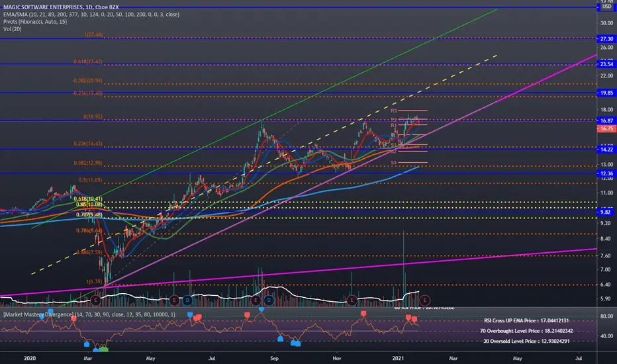Click the Fibonacci label 0.886(7.59)
This screenshot has width=617, height=364.
(89, 253)
